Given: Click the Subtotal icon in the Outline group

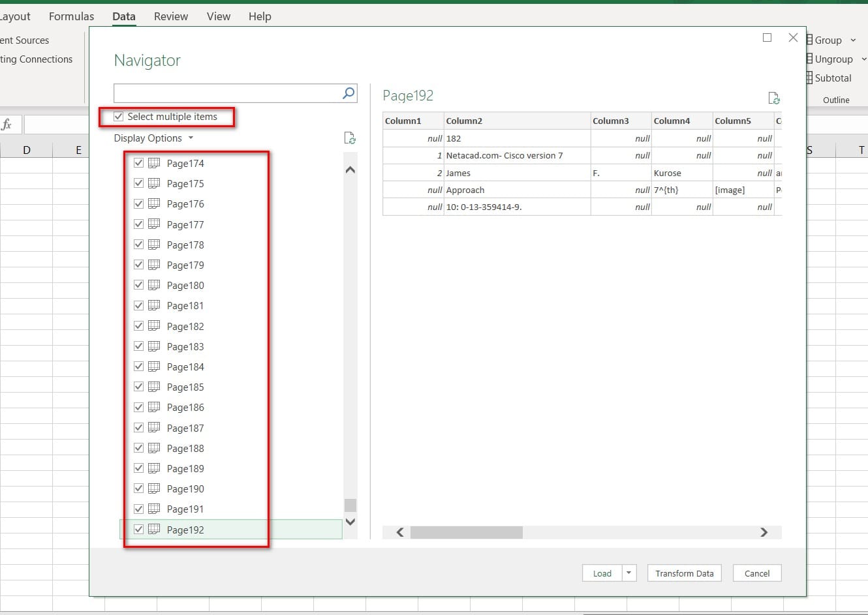Looking at the screenshot, I should click(809, 78).
